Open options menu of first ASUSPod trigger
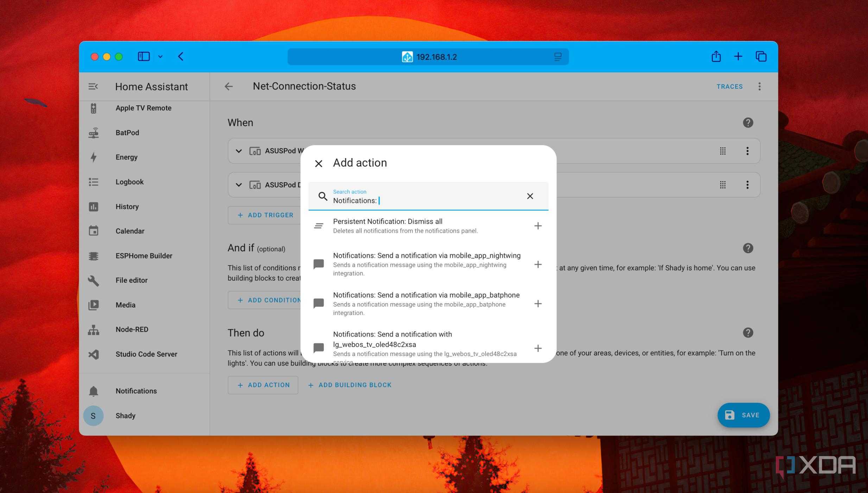This screenshot has width=868, height=493. coord(747,151)
